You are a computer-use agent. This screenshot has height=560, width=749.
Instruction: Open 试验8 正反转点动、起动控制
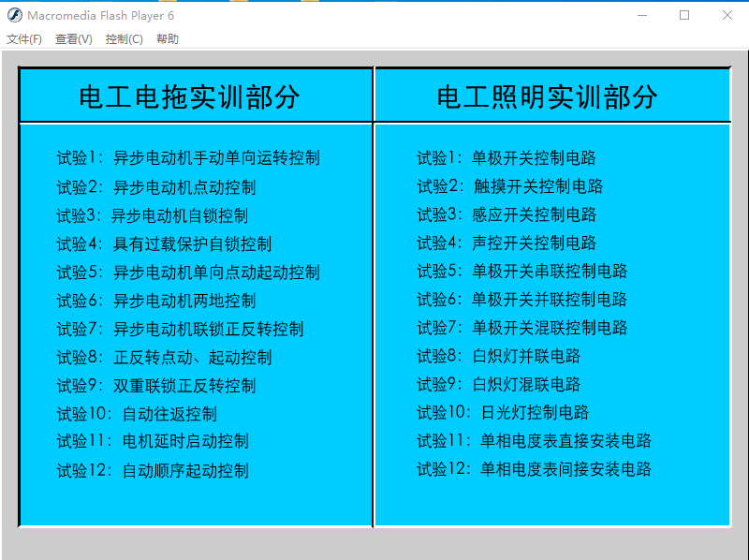coord(165,358)
